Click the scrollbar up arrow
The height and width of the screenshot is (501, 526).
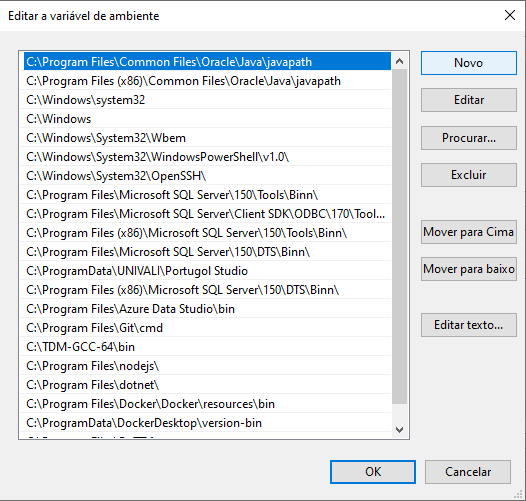399,61
